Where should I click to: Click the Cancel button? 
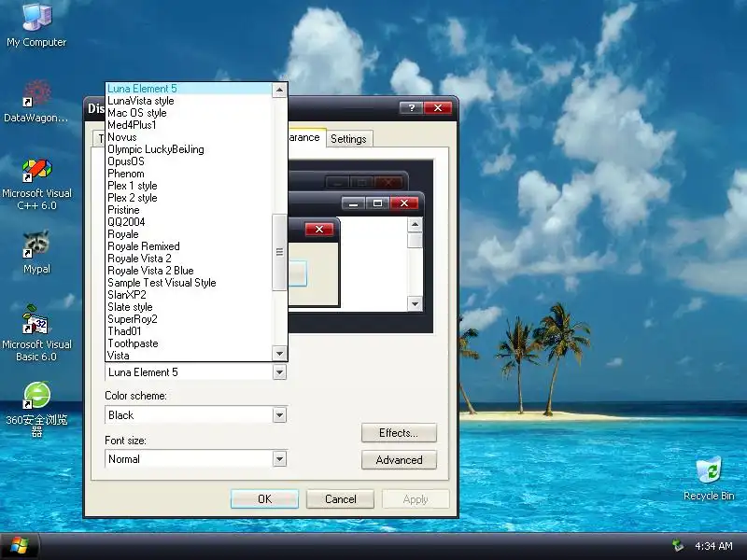coord(340,499)
